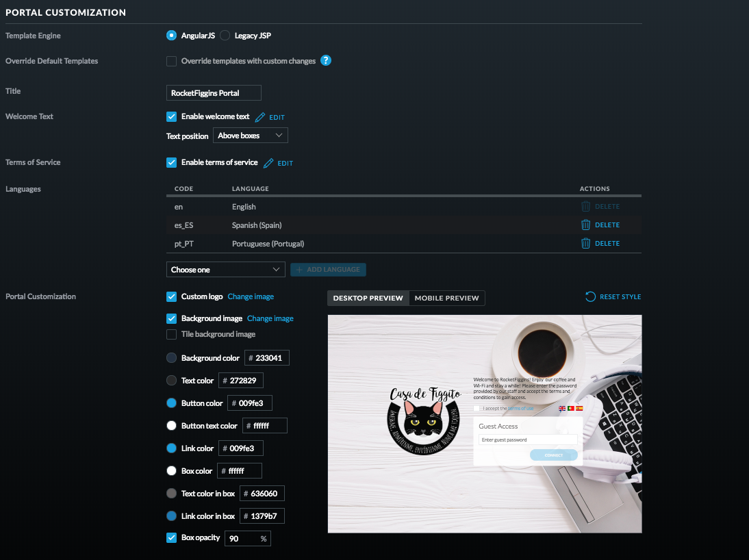Click the trash icon to delete Portuguese (Portugal)

[587, 243]
